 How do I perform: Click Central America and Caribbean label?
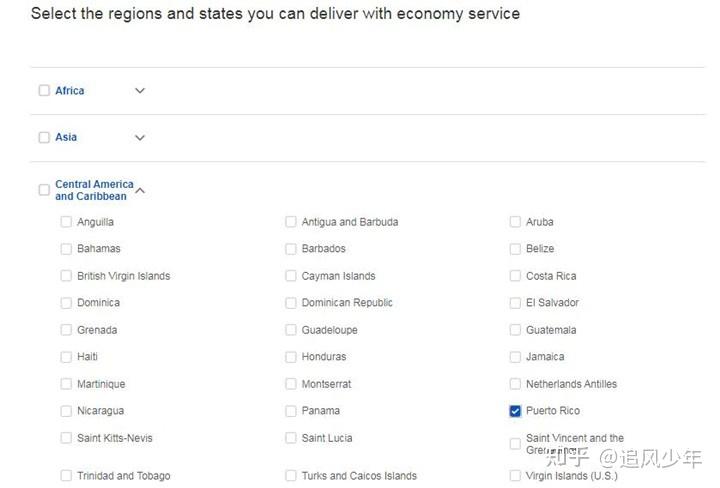coord(94,190)
